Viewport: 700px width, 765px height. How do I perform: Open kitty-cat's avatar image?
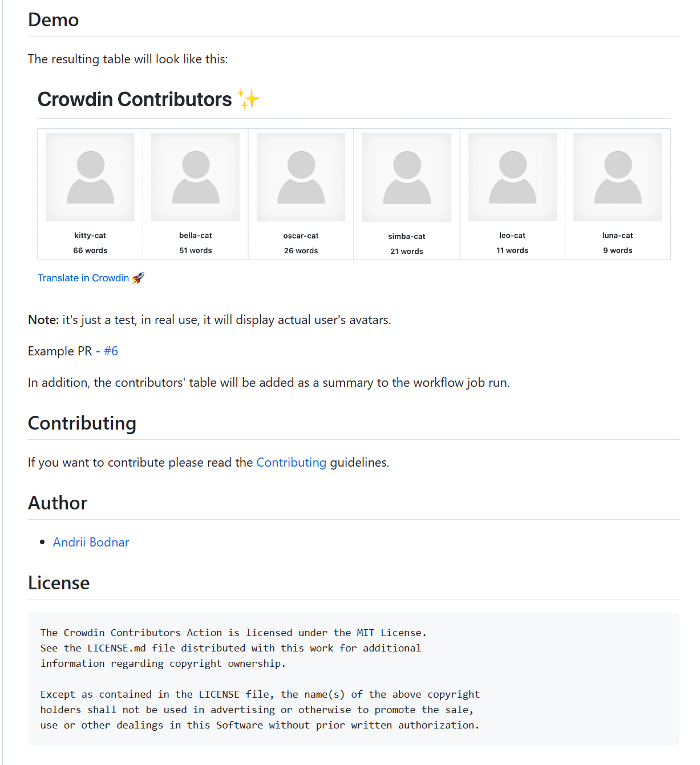tap(90, 177)
